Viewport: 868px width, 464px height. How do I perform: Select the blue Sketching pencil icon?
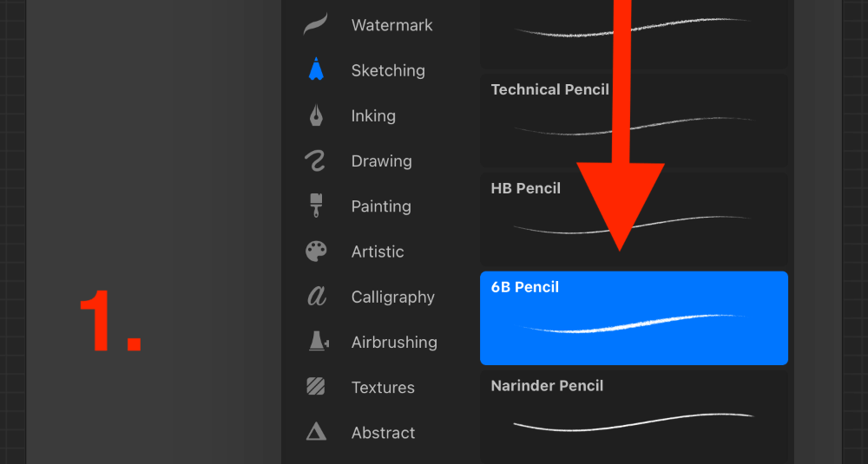316,69
